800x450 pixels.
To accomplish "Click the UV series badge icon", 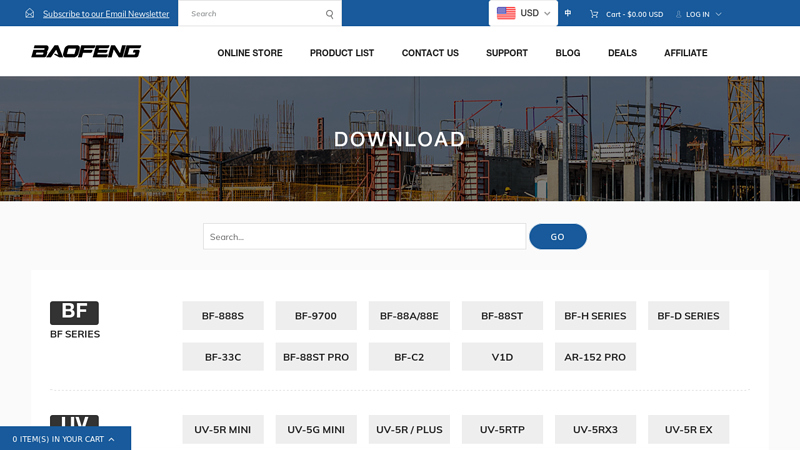I will pos(74,421).
